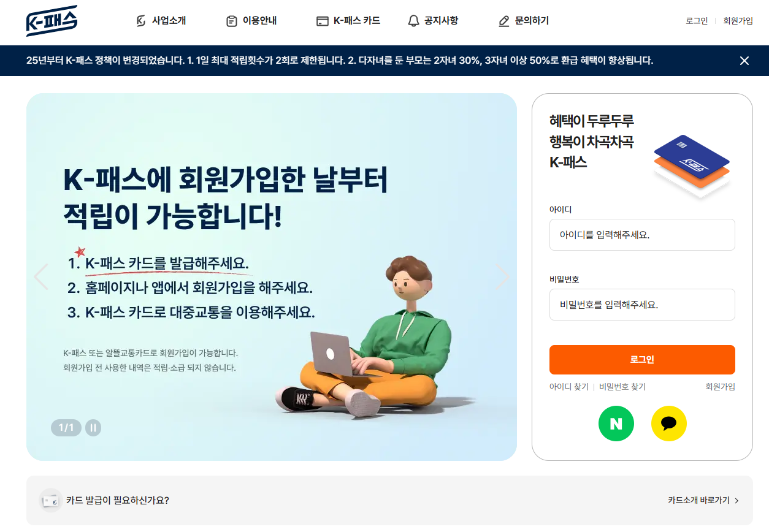Screen dimensions: 769x532
Task: Click the K-패스 logo in the header
Action: pos(52,21)
